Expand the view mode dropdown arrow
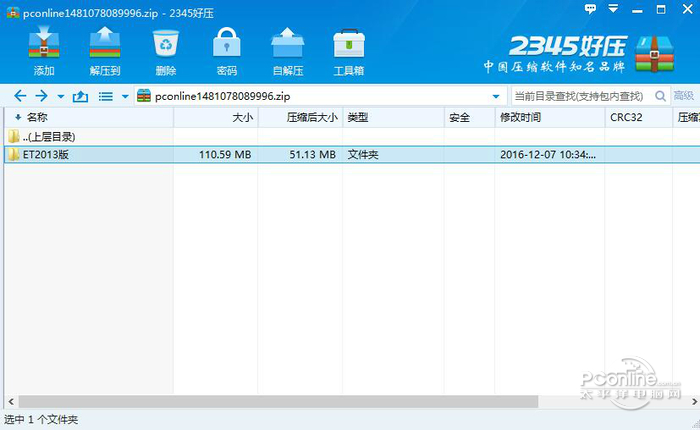Image resolution: width=700 pixels, height=430 pixels. point(125,96)
